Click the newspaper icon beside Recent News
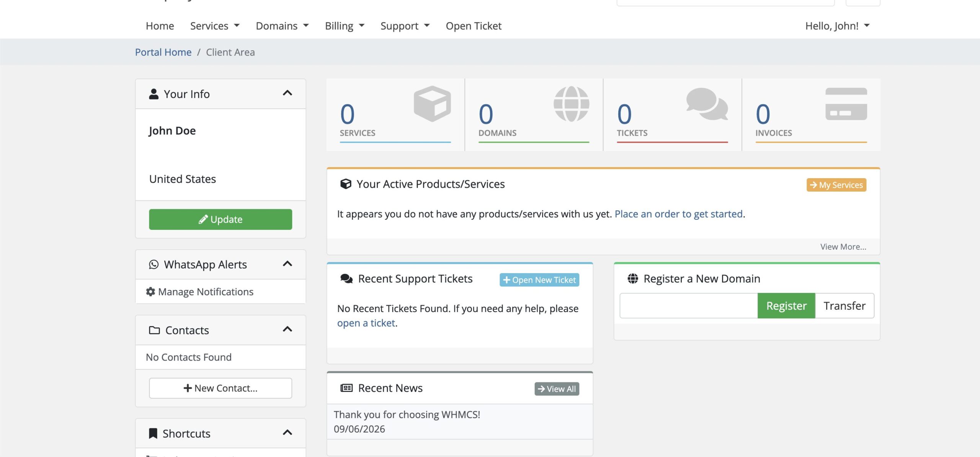The image size is (980, 457). coord(346,388)
